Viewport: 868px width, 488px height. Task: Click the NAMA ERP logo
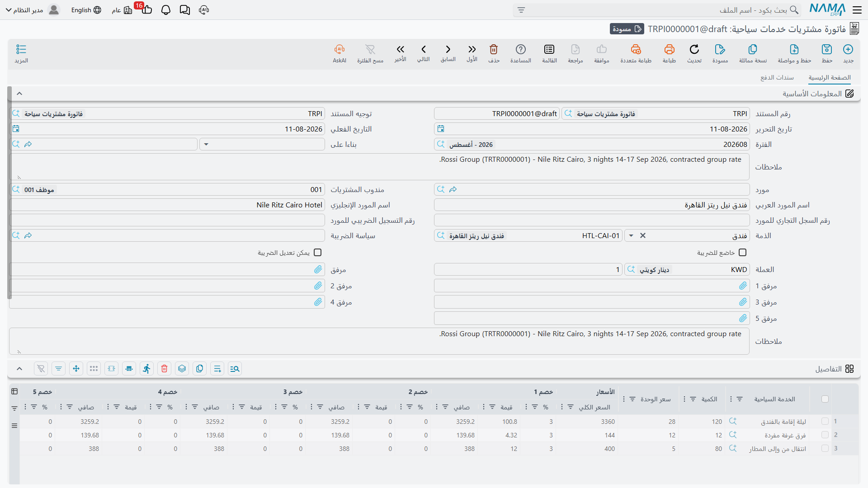coord(827,9)
